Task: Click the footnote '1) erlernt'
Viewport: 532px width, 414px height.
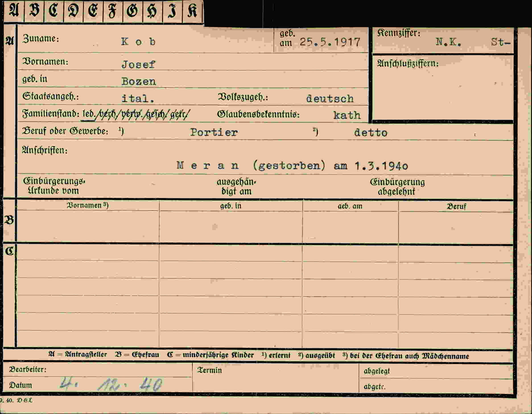Action: (276, 356)
